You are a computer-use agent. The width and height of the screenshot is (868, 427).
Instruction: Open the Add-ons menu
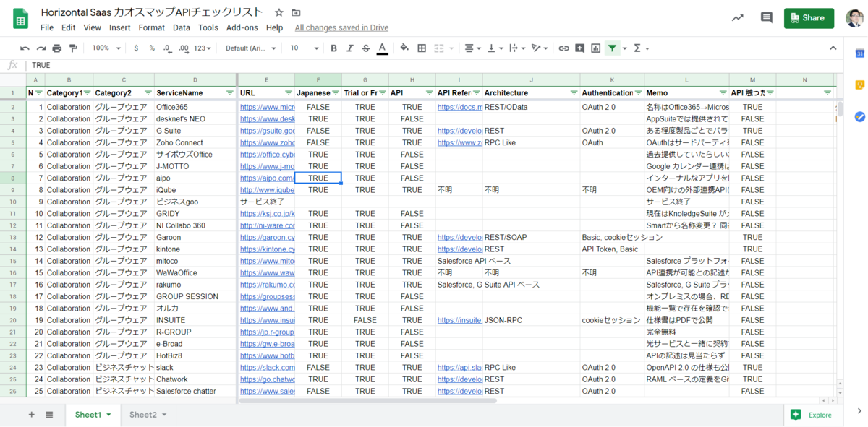pyautogui.click(x=242, y=27)
